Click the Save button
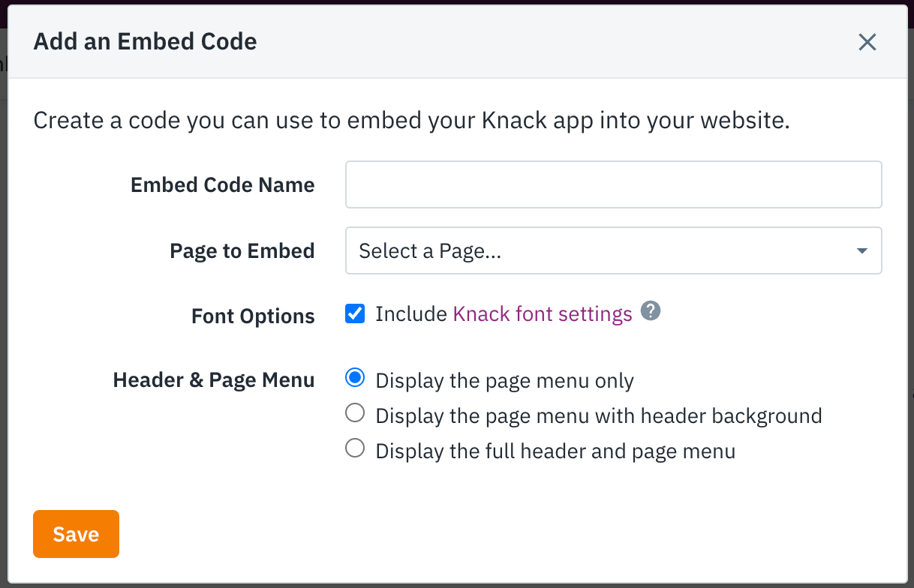 75,534
